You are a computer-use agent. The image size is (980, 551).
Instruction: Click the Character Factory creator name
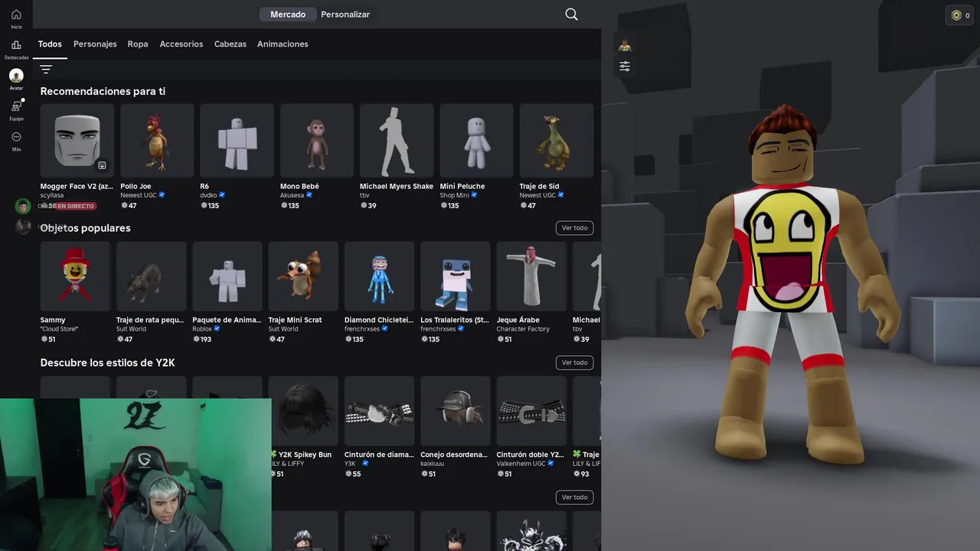point(523,330)
